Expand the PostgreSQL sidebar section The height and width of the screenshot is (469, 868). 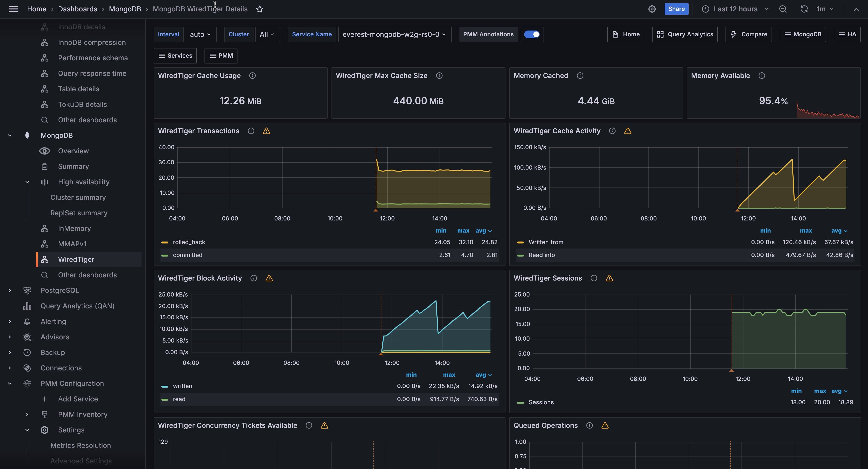(9, 290)
